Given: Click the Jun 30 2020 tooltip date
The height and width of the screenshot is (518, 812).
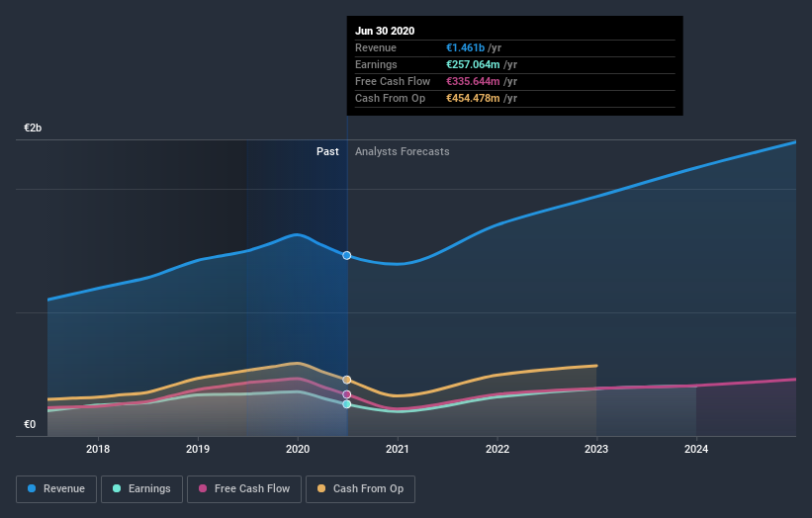Looking at the screenshot, I should 385,31.
